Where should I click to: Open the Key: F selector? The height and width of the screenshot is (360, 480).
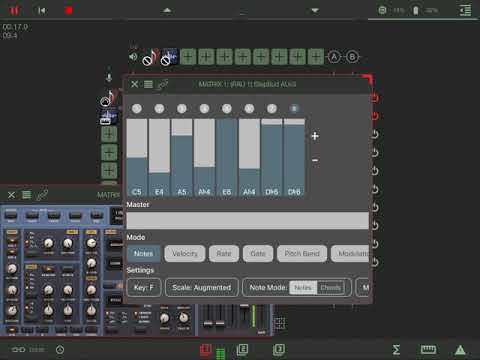pyautogui.click(x=144, y=287)
